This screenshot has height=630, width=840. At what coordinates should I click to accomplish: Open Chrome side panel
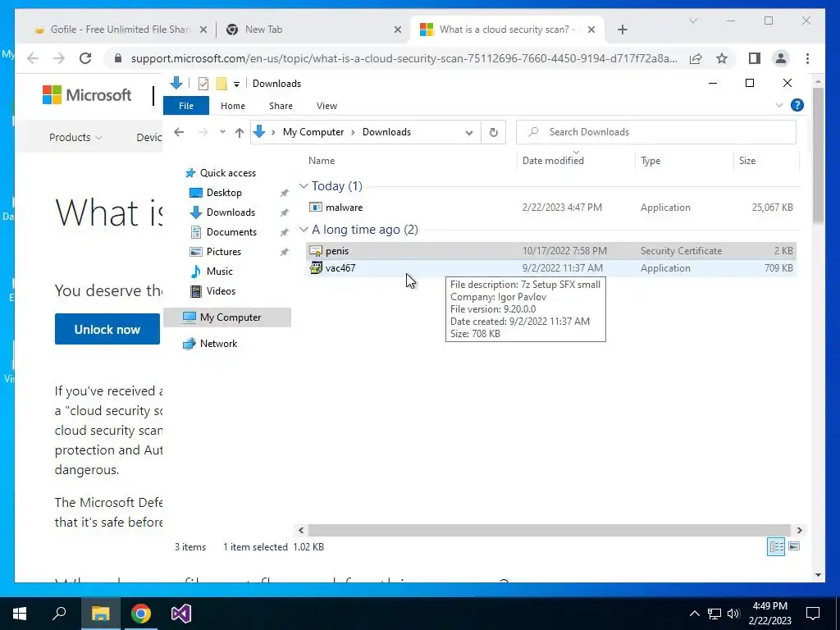coord(755,58)
